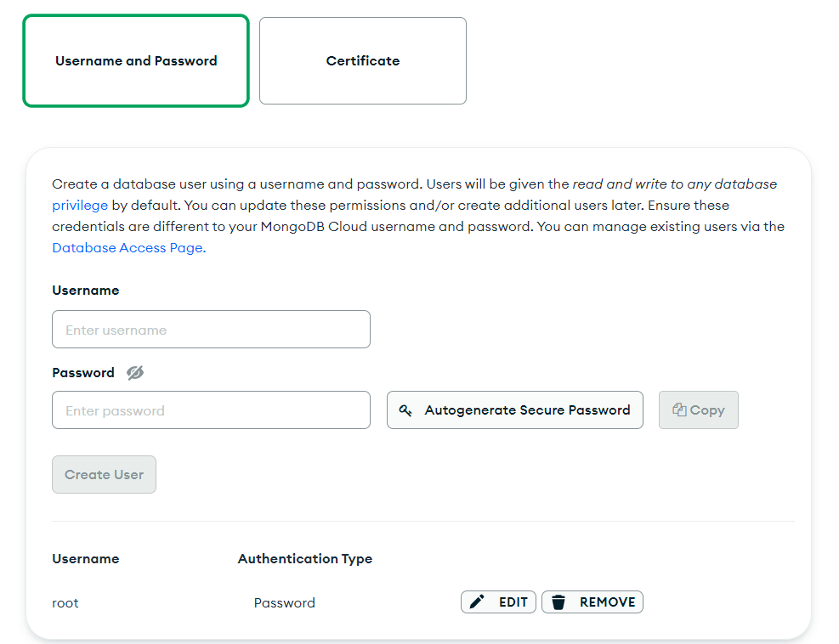Select the Username and Password option
839x644 pixels.
tap(136, 61)
